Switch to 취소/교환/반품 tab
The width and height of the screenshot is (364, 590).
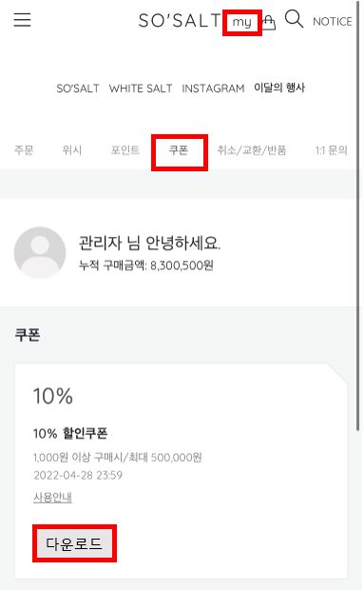coord(252,150)
